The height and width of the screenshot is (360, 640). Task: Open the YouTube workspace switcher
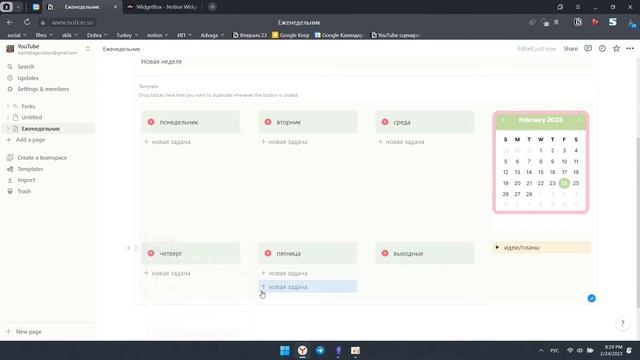coord(48,49)
